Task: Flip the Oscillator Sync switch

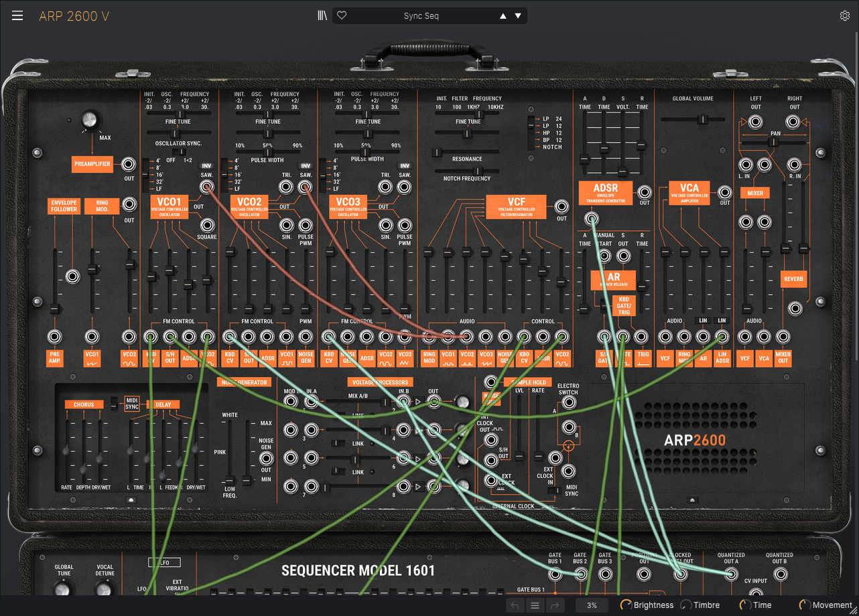Action: (x=180, y=152)
